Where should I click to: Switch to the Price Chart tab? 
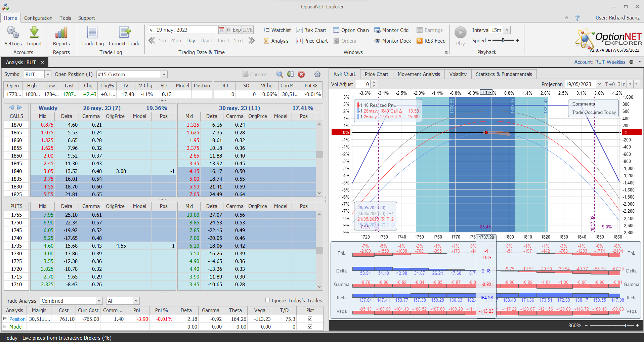pos(376,74)
